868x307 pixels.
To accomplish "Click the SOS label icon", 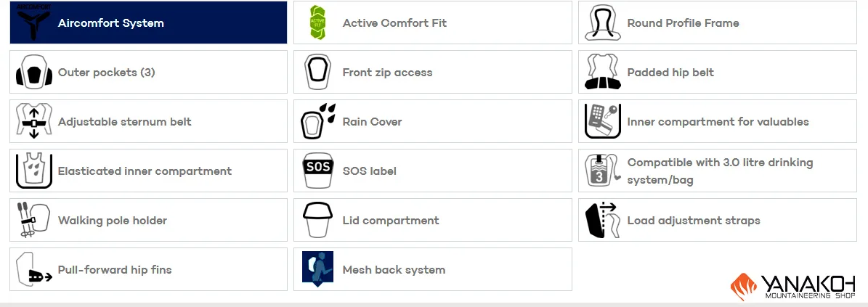I will 317,171.
